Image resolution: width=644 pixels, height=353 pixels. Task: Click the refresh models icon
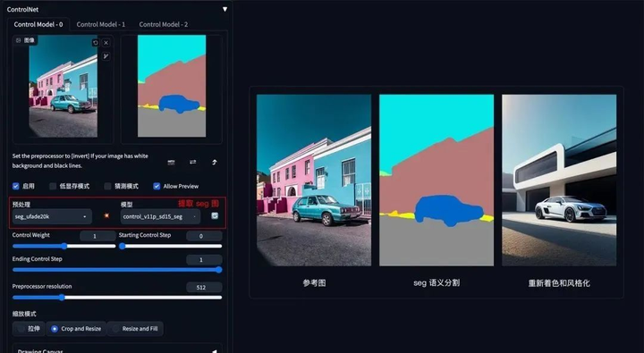(215, 216)
